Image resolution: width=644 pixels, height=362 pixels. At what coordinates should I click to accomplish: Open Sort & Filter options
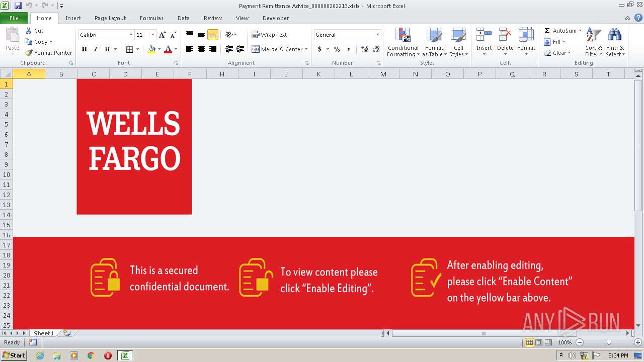594,43
